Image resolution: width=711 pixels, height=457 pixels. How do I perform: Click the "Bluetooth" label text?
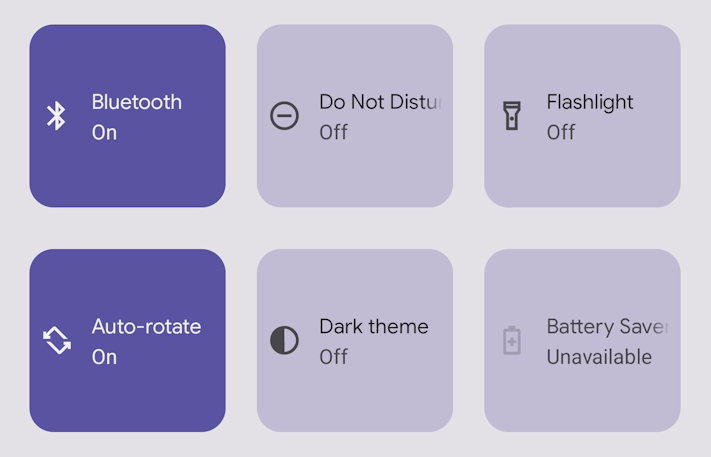(137, 102)
